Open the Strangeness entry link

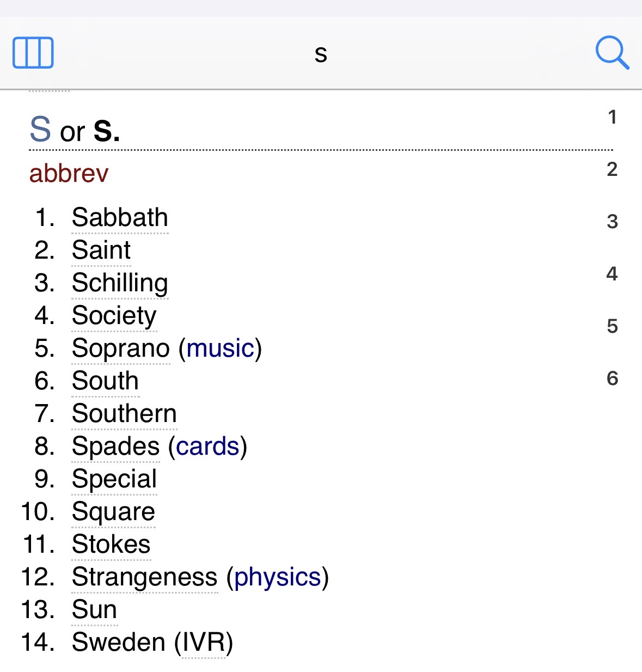click(145, 577)
